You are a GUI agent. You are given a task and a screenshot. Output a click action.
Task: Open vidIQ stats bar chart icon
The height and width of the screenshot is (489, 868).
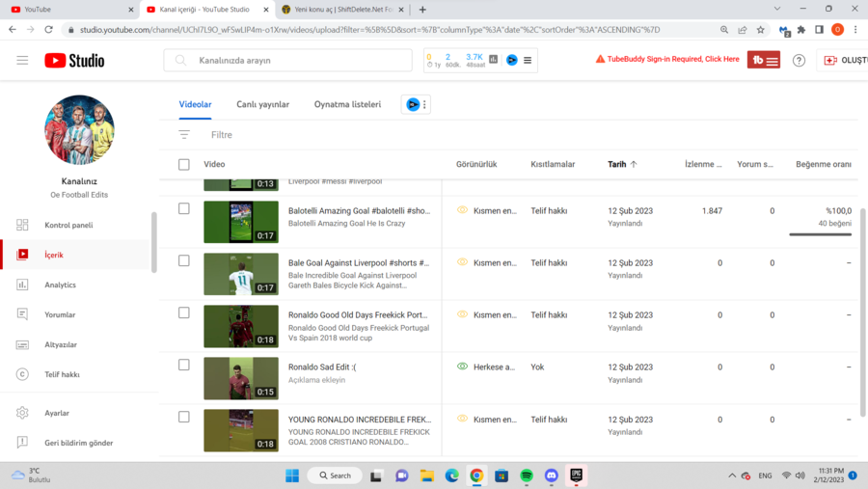pyautogui.click(x=493, y=59)
